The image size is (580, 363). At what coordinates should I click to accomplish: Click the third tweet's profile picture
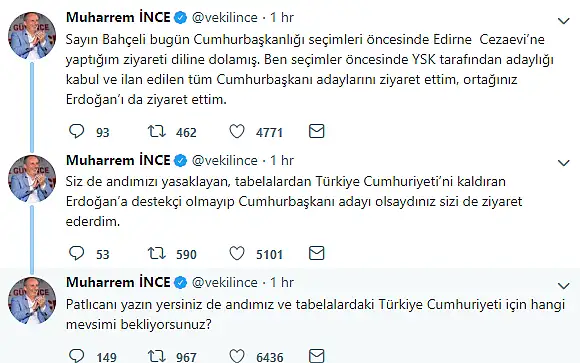click(x=32, y=300)
